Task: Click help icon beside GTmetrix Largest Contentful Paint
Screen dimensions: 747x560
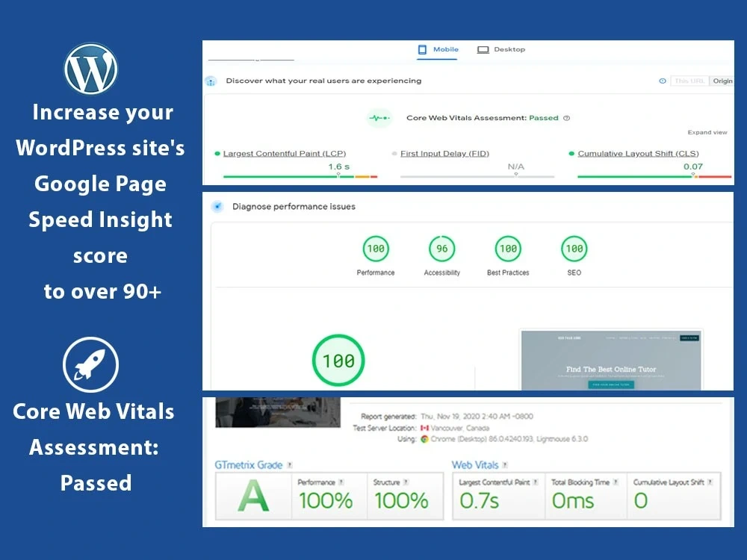Action: coord(536,482)
